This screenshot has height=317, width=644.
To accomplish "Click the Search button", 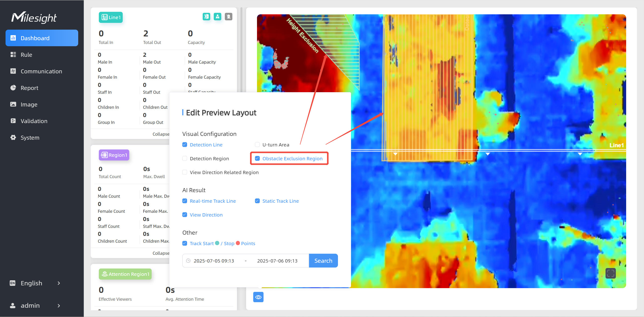I will 323,261.
